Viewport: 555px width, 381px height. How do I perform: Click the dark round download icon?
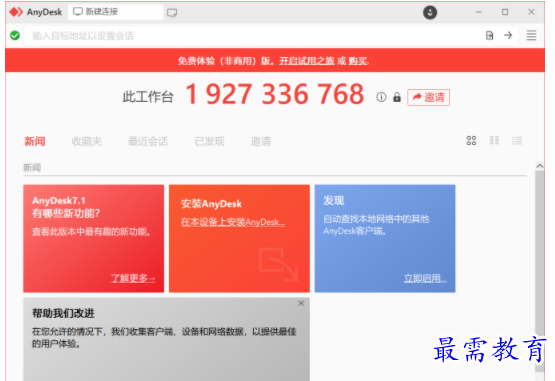(430, 12)
